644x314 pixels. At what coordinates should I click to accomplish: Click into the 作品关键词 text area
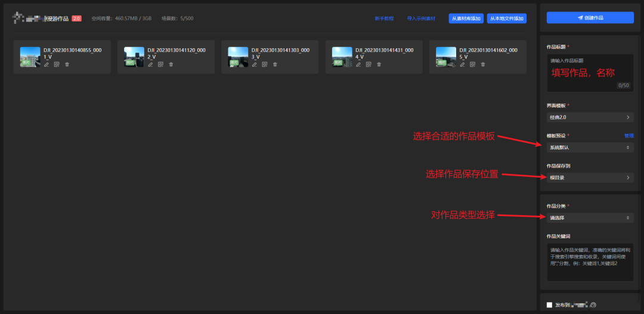click(590, 262)
